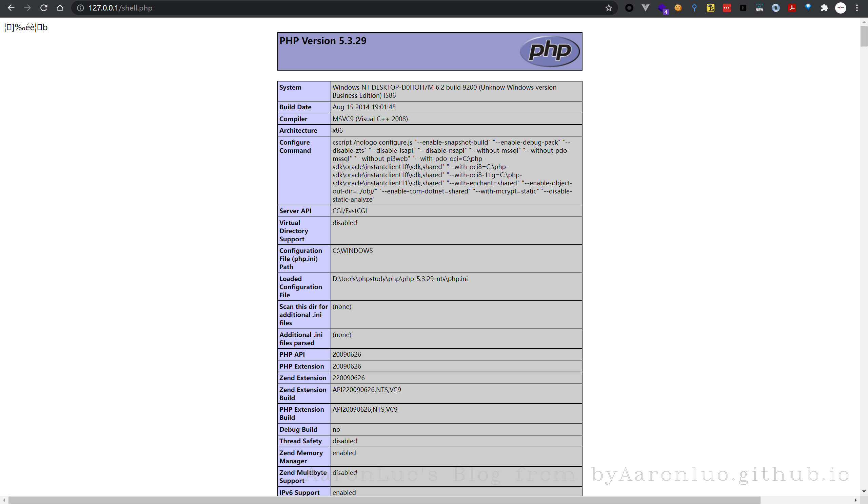Open the blue diamond extension icon
Image resolution: width=868 pixels, height=504 pixels.
pos(808,8)
